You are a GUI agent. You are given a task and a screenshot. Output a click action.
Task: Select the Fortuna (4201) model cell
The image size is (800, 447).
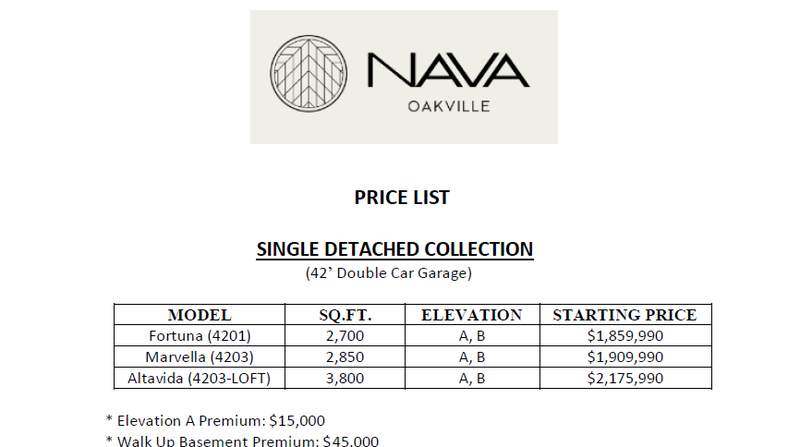199,336
